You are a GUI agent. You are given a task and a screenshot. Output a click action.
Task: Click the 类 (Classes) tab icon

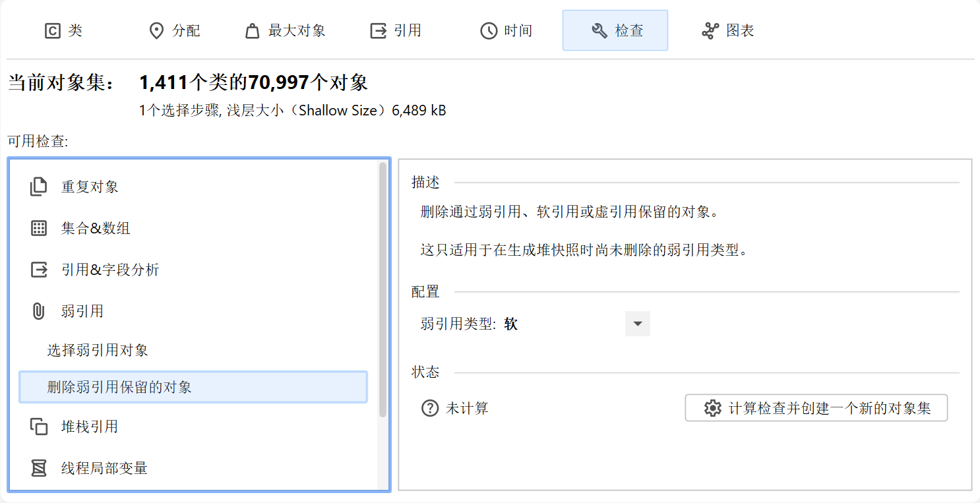52,31
